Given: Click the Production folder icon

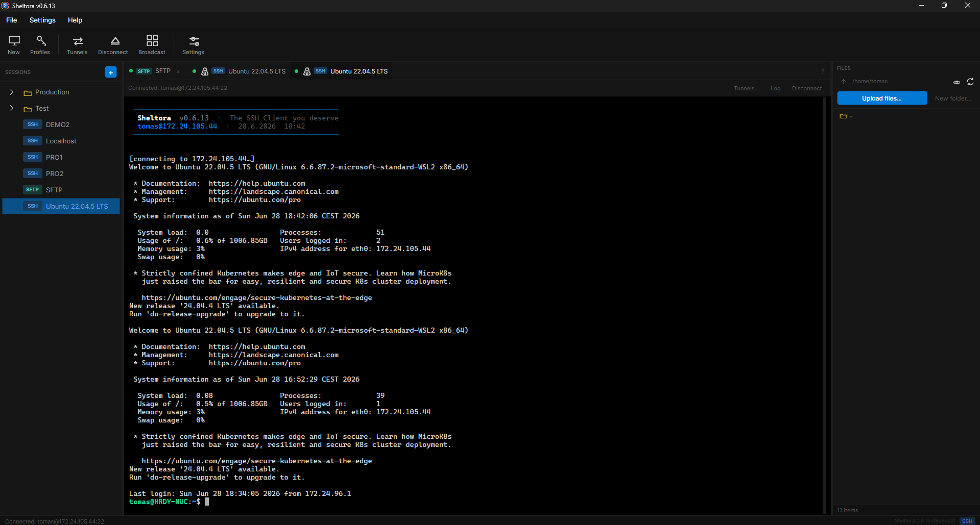Looking at the screenshot, I should click(28, 93).
